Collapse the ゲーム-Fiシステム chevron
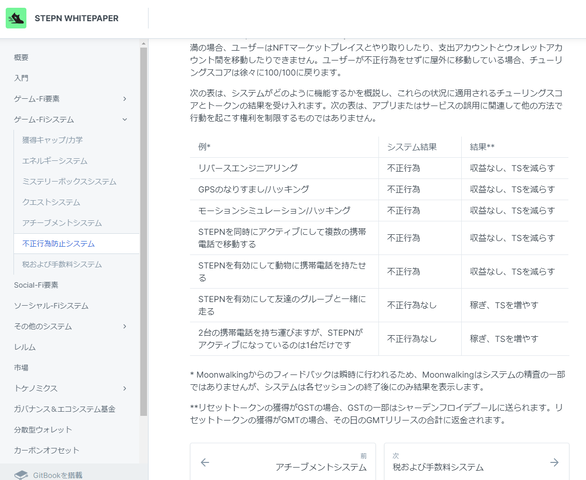586x480 pixels. [x=125, y=120]
